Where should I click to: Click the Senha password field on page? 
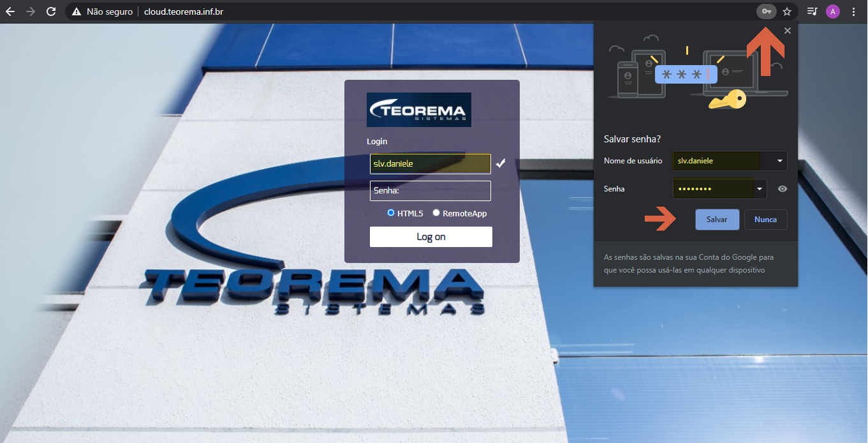(x=430, y=191)
